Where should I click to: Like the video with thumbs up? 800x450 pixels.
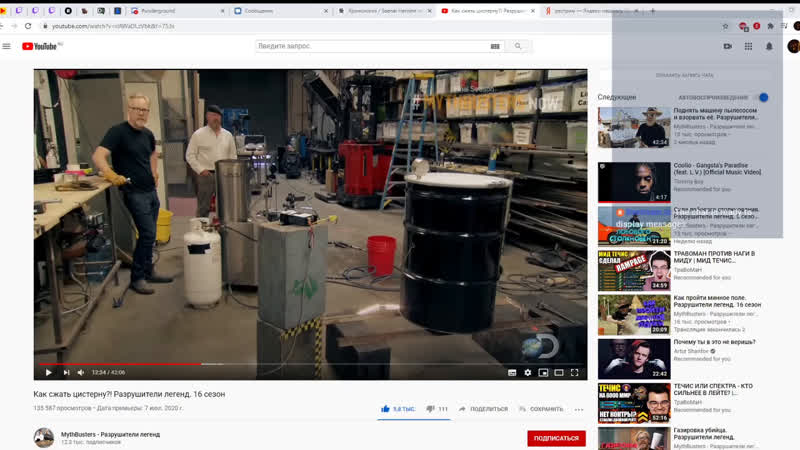tap(386, 409)
